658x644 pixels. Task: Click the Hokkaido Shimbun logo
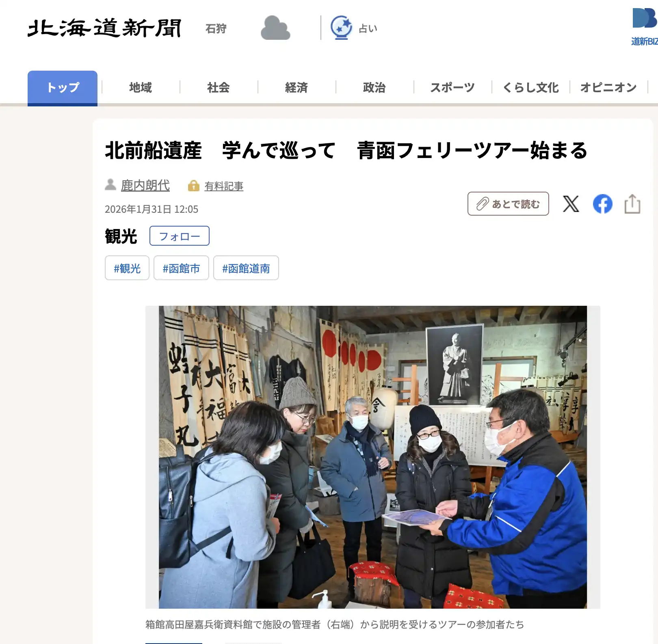(x=104, y=28)
